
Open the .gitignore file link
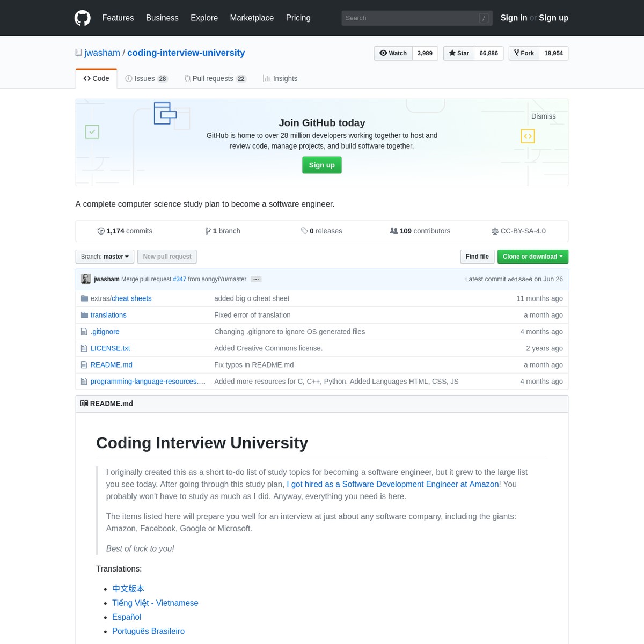105,332
